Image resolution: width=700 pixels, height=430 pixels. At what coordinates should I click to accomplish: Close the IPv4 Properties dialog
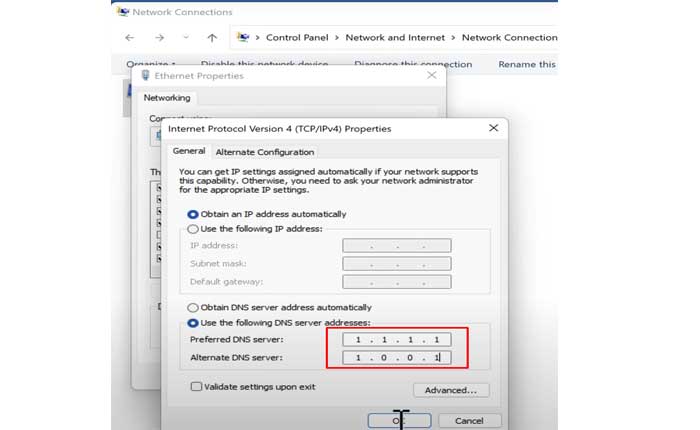coord(493,128)
